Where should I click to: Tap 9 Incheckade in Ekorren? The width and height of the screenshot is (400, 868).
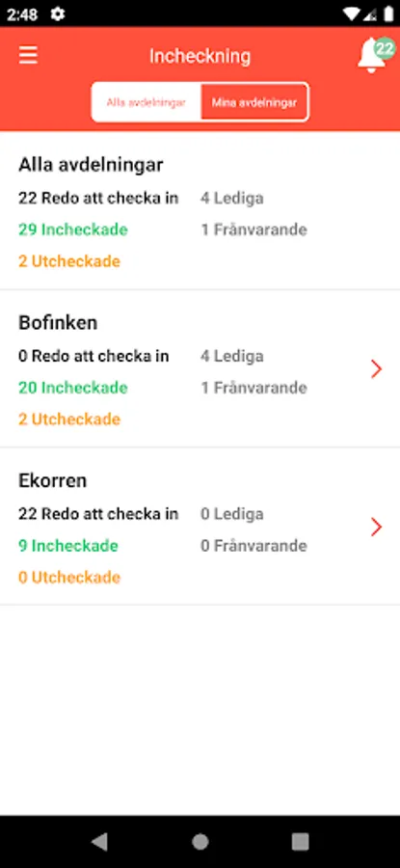click(68, 546)
